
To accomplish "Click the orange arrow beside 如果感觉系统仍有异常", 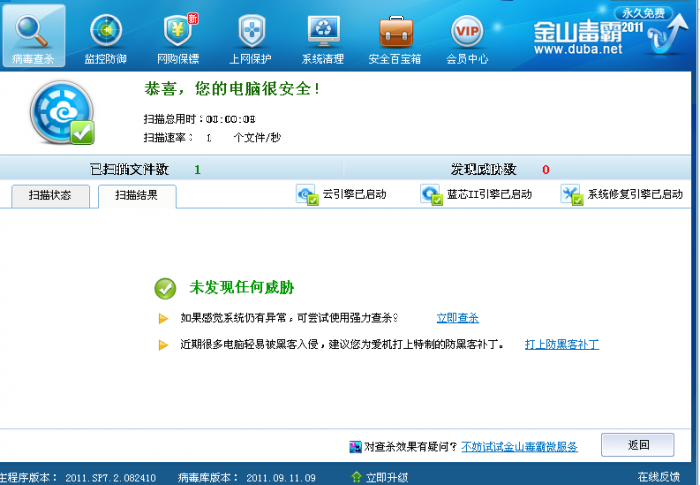I will 163,318.
